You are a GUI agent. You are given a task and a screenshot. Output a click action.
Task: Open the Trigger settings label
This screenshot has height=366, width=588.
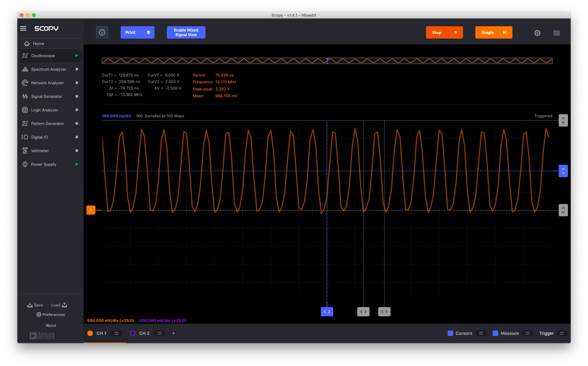coord(546,333)
